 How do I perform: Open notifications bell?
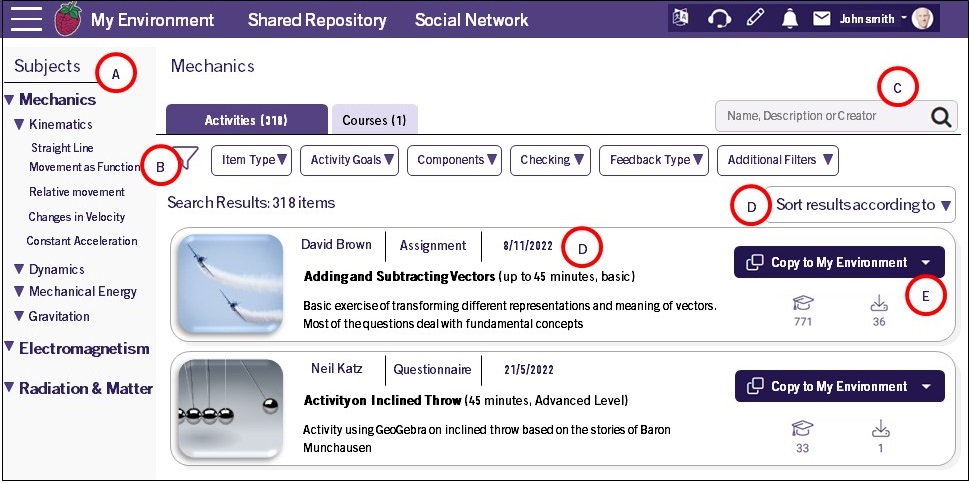pos(790,19)
